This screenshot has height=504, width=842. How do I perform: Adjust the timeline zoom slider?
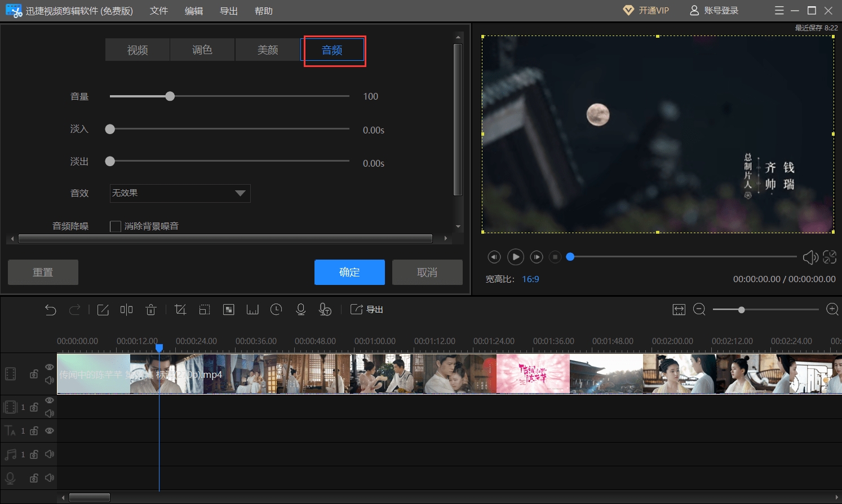pyautogui.click(x=742, y=310)
